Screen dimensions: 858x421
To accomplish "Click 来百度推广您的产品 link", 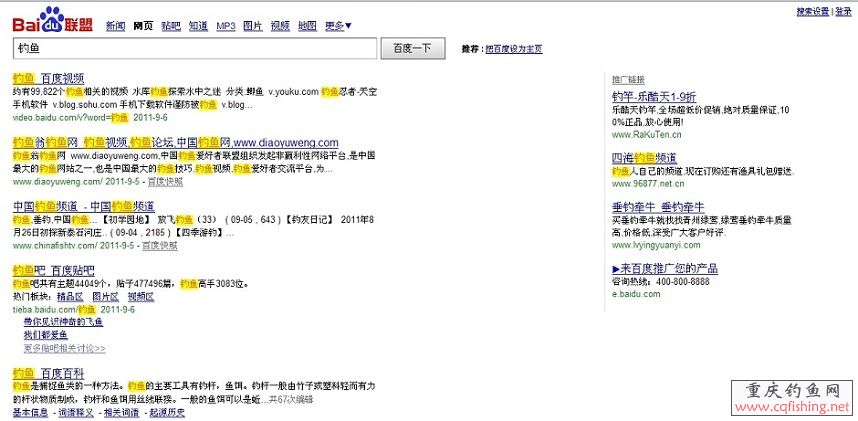I will pos(665,269).
